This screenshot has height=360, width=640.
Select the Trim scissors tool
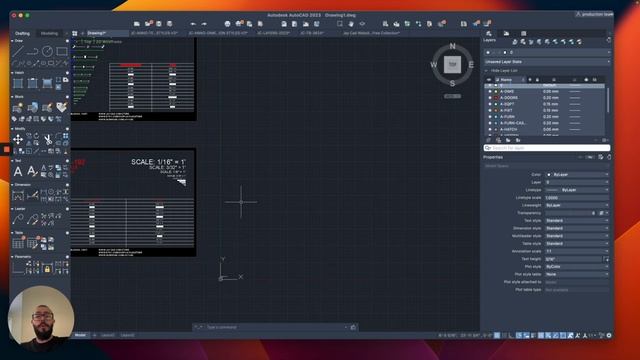48,140
